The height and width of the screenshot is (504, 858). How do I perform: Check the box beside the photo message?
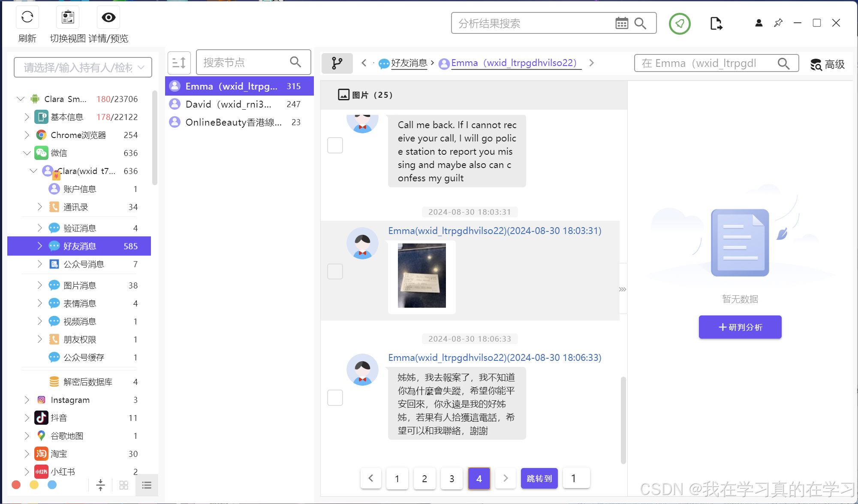[335, 271]
